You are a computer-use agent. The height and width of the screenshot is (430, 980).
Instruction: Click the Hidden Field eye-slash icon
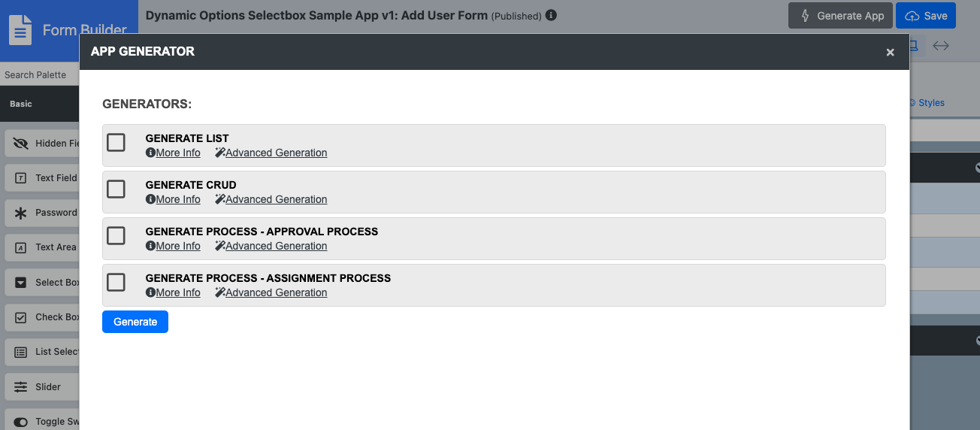click(20, 143)
